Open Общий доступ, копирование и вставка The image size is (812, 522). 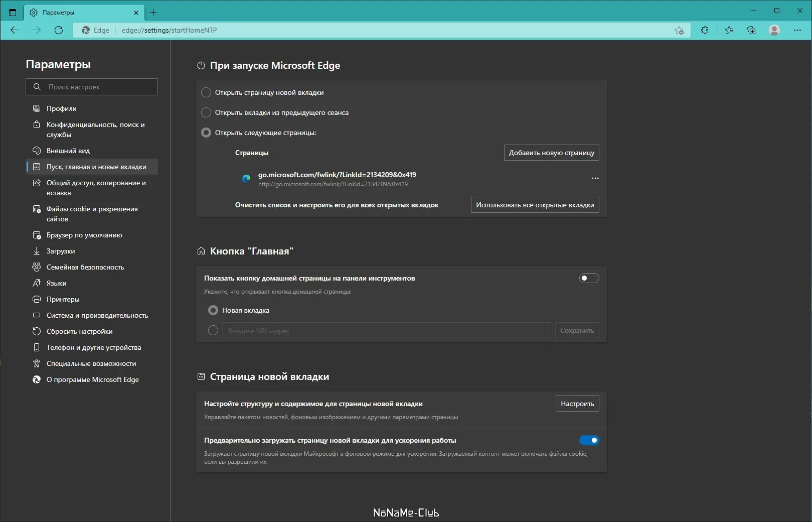92,188
